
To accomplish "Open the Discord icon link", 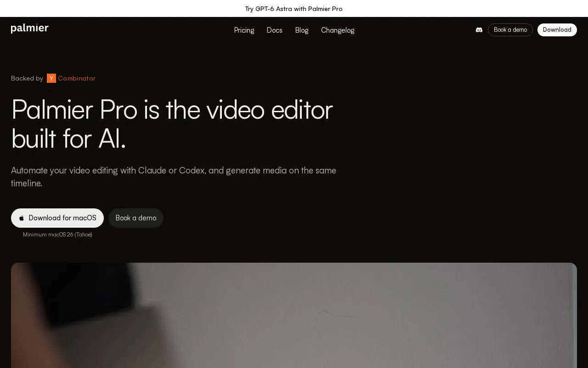I will (x=479, y=30).
